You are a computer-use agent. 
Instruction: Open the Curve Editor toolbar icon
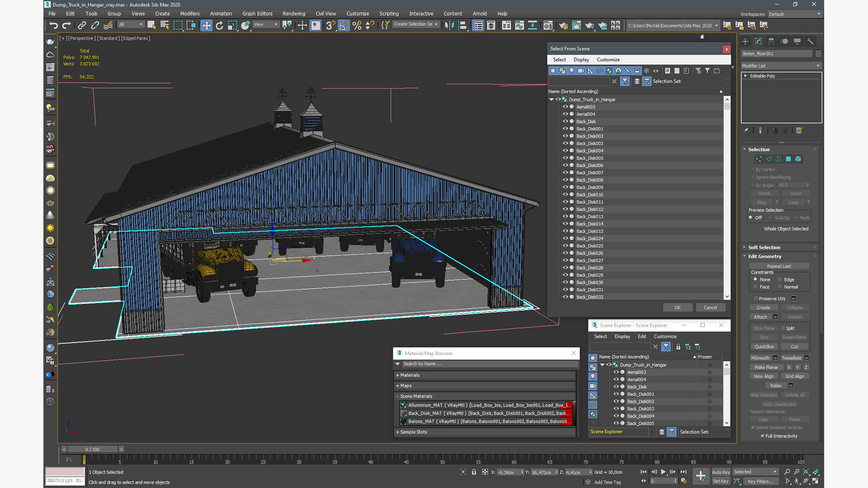pos(519,25)
